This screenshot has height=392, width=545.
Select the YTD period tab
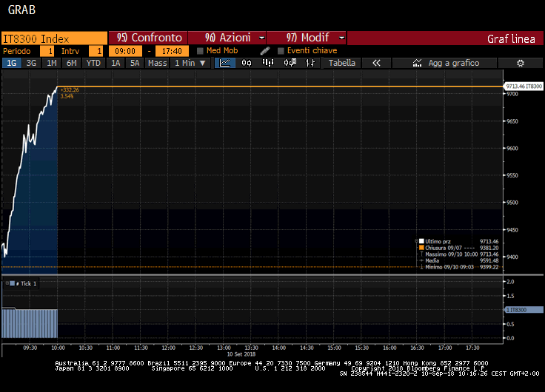(93, 64)
